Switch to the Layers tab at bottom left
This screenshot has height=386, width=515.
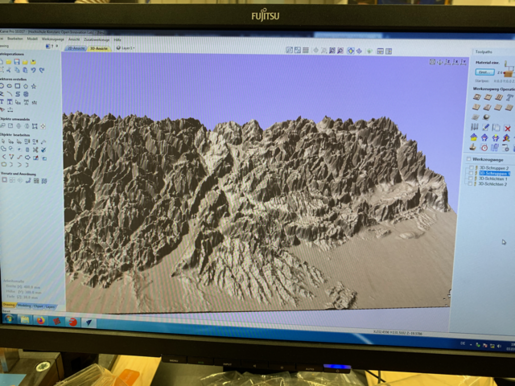pyautogui.click(x=50, y=306)
